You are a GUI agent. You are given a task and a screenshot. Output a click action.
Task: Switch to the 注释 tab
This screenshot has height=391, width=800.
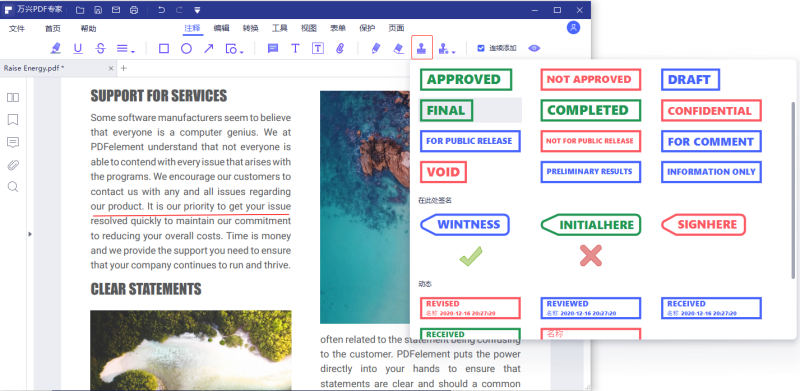coord(192,28)
